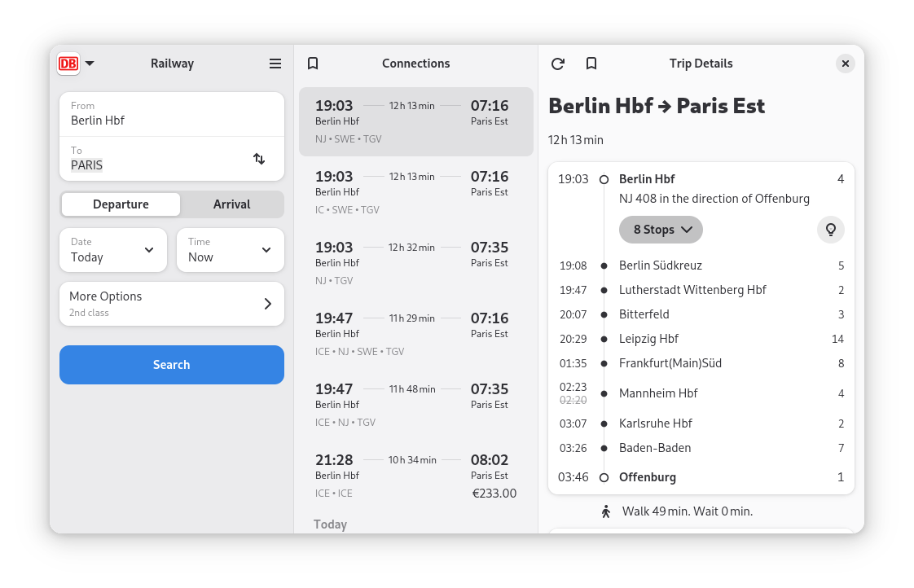
Task: Open the Date dropdown
Action: click(113, 250)
